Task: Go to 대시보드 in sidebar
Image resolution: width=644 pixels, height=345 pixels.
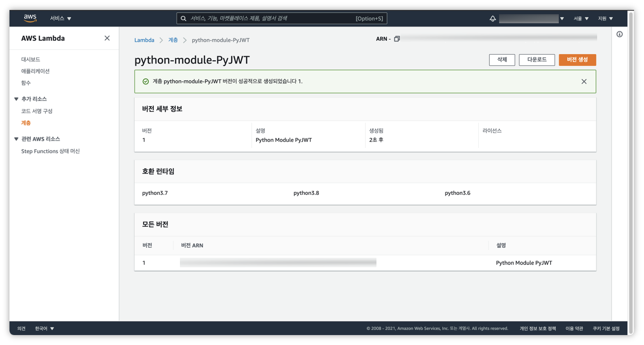Action: [x=31, y=59]
